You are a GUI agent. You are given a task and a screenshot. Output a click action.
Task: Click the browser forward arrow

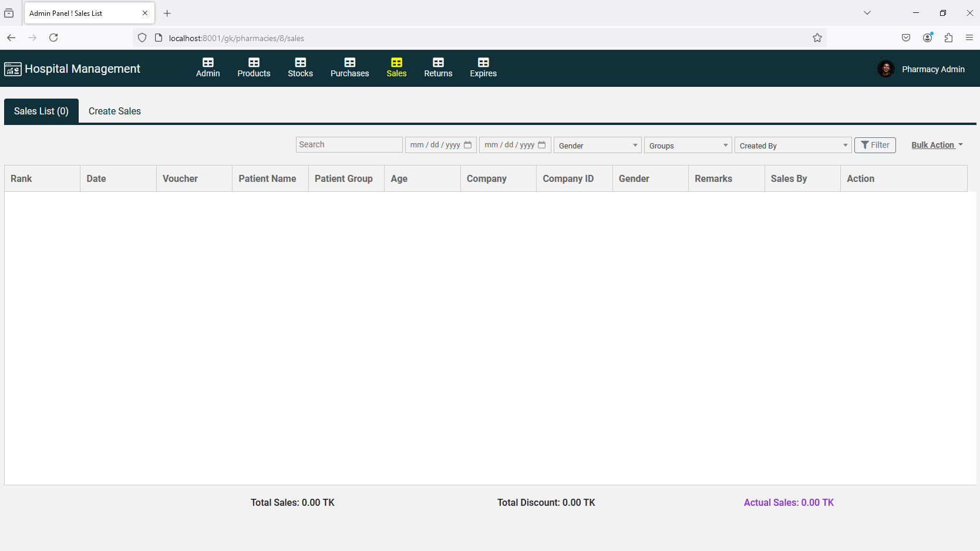click(32, 38)
